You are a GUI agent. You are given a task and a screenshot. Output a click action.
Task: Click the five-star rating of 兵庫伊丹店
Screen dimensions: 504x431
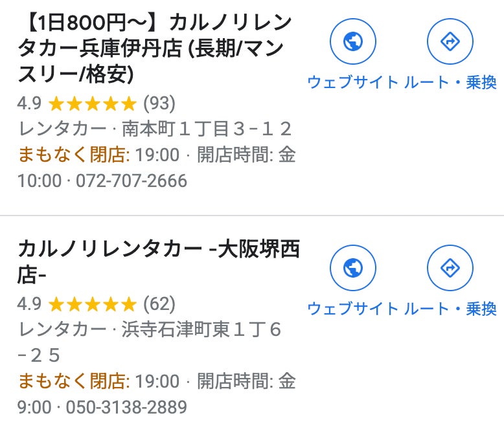tap(93, 103)
